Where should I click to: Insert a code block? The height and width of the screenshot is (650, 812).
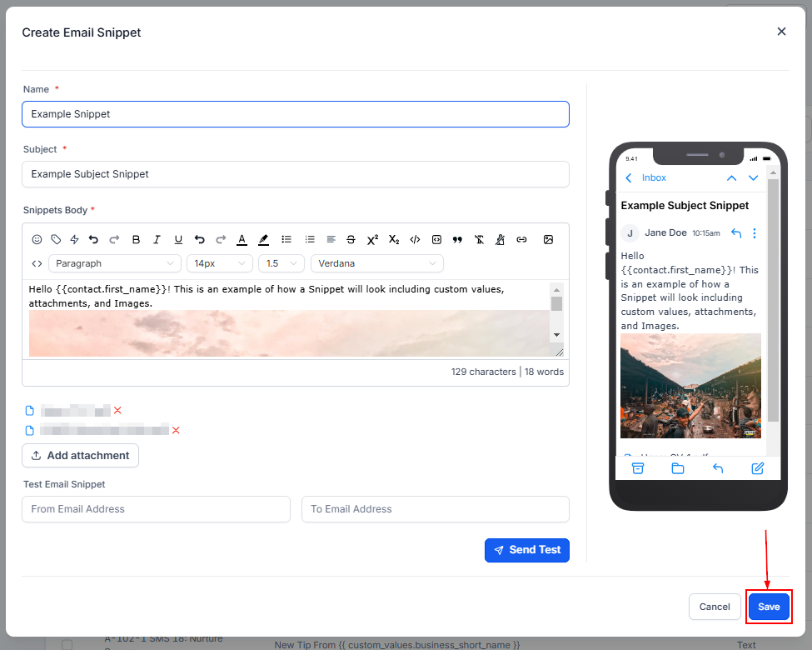click(x=436, y=239)
